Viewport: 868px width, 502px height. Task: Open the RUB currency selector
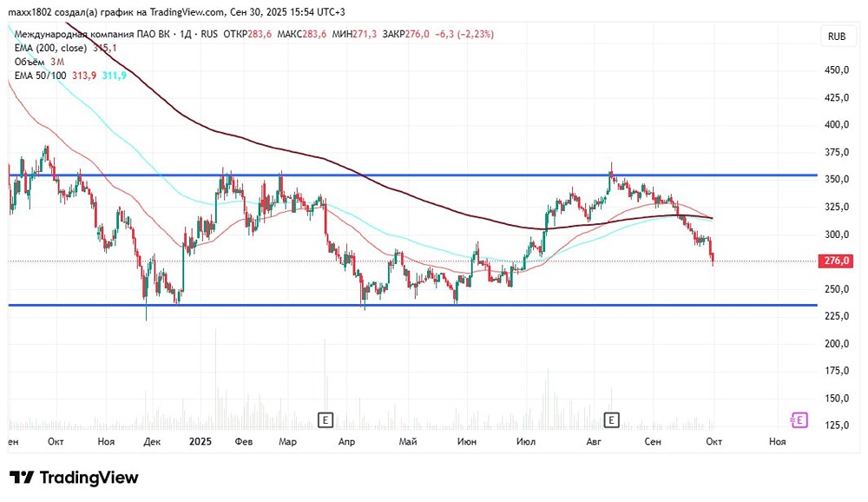tap(837, 36)
